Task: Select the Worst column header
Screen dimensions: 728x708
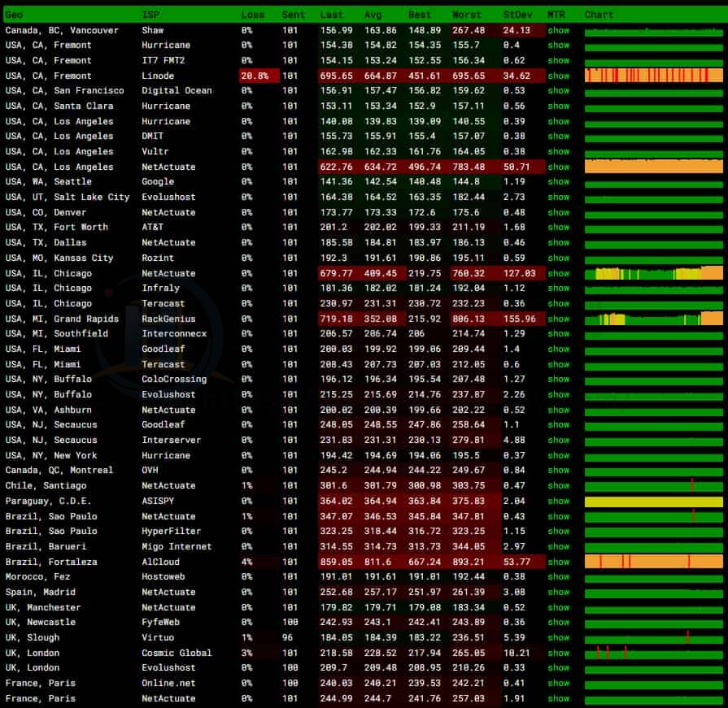Action: 466,15
